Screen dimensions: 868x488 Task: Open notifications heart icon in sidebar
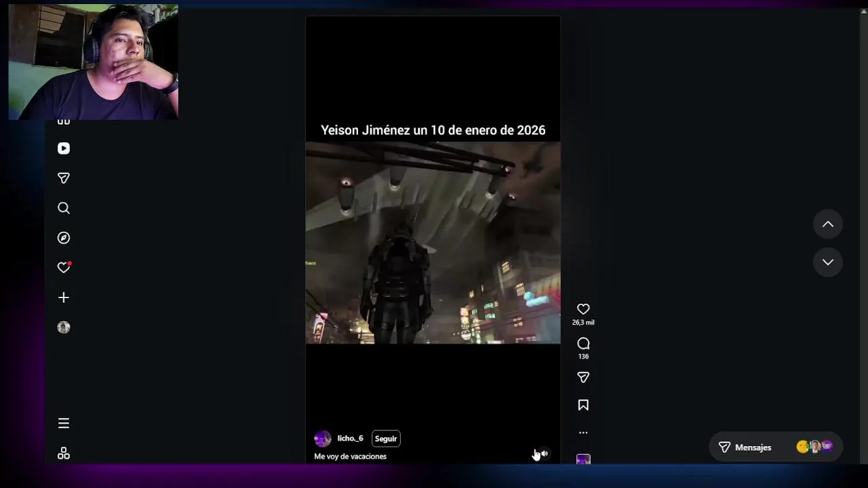tap(64, 268)
